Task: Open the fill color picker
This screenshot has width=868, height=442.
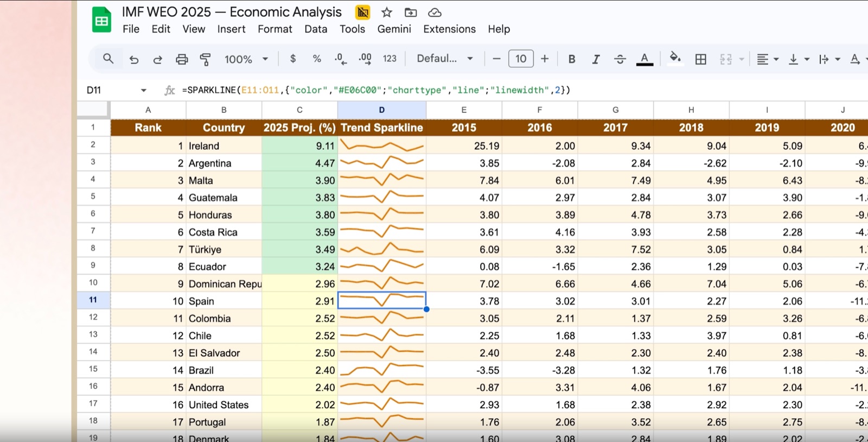Action: (x=675, y=58)
